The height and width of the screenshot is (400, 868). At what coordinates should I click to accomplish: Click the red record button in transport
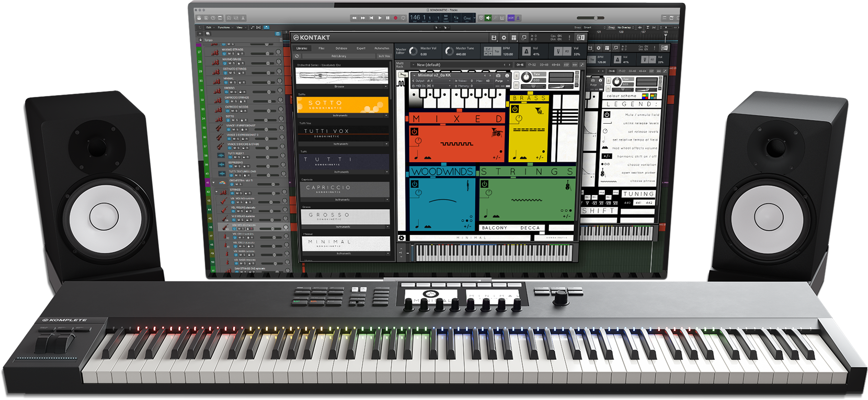(395, 18)
